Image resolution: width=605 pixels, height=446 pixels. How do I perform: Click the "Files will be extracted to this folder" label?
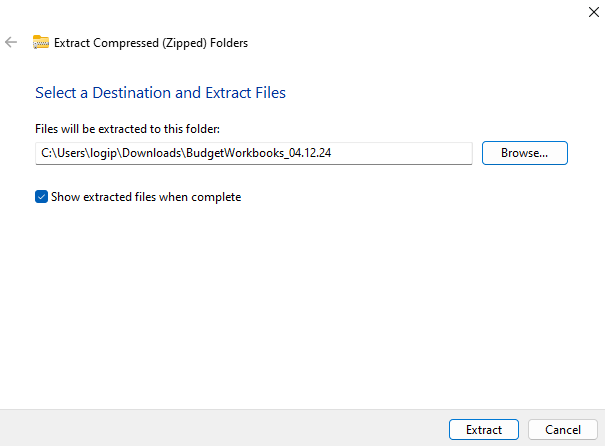point(127,129)
